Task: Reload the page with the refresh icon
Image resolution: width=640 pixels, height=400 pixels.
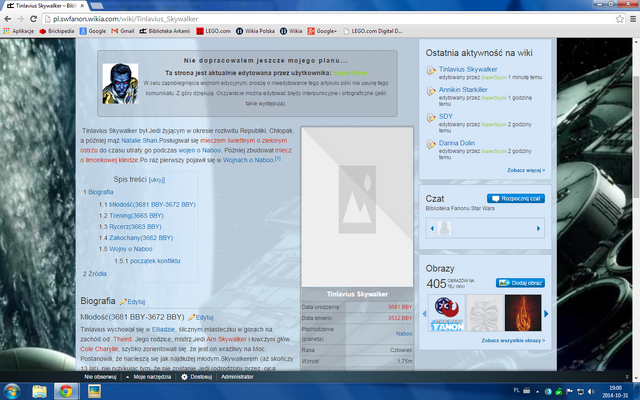Action: click(x=33, y=19)
